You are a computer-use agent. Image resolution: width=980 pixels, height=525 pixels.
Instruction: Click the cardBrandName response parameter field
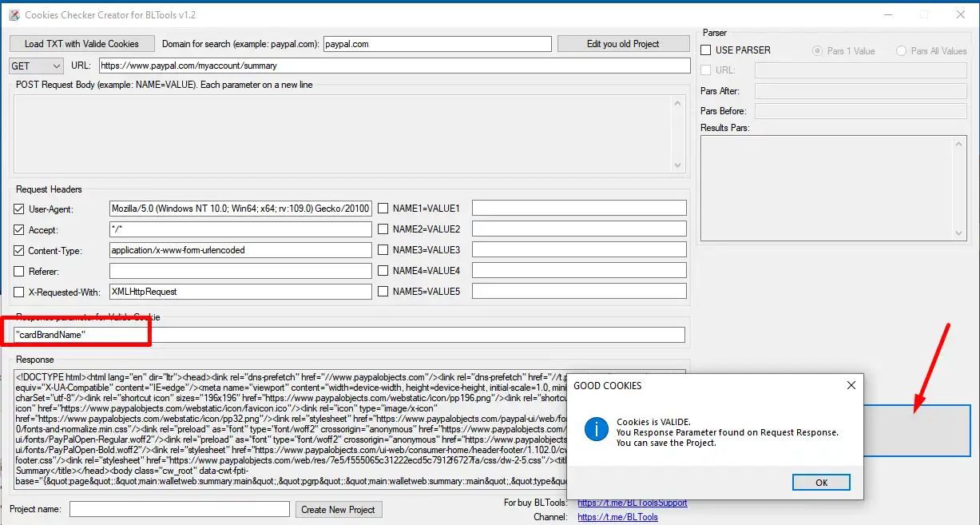[349, 335]
